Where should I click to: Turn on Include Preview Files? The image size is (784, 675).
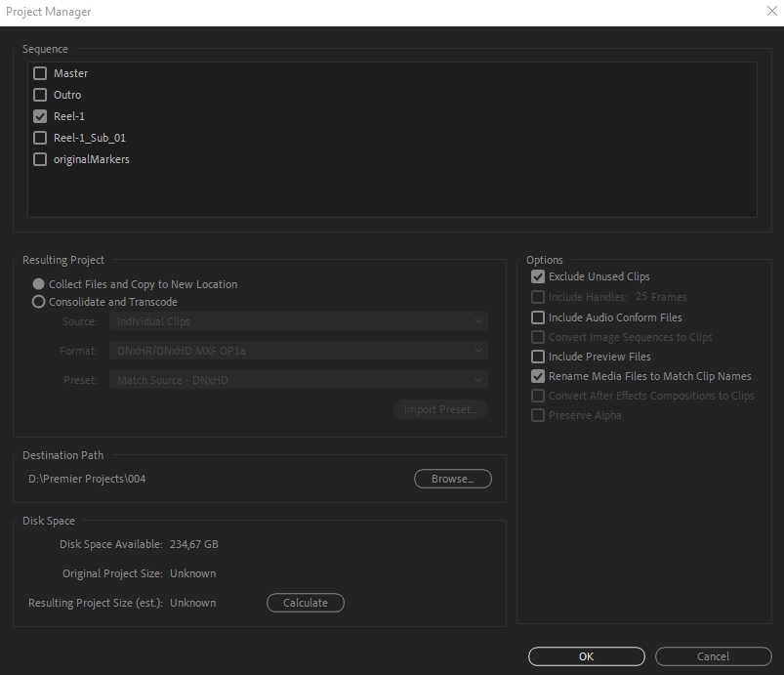(538, 357)
